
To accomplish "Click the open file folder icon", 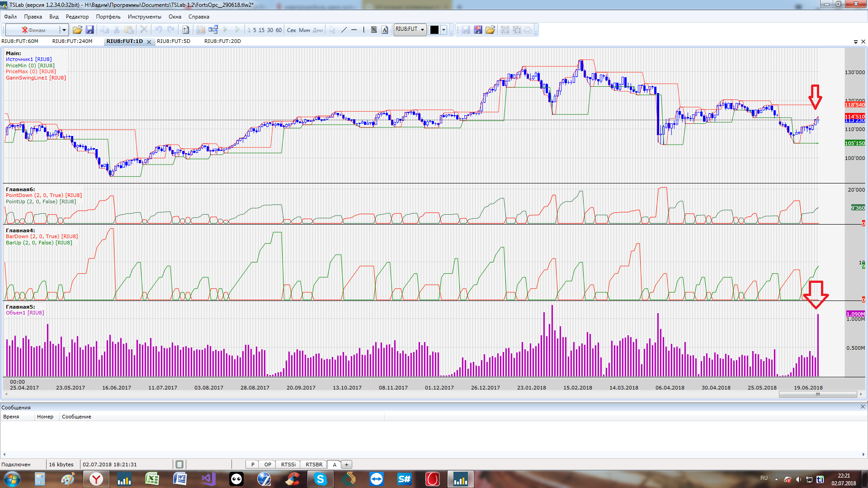I will pos(77,30).
